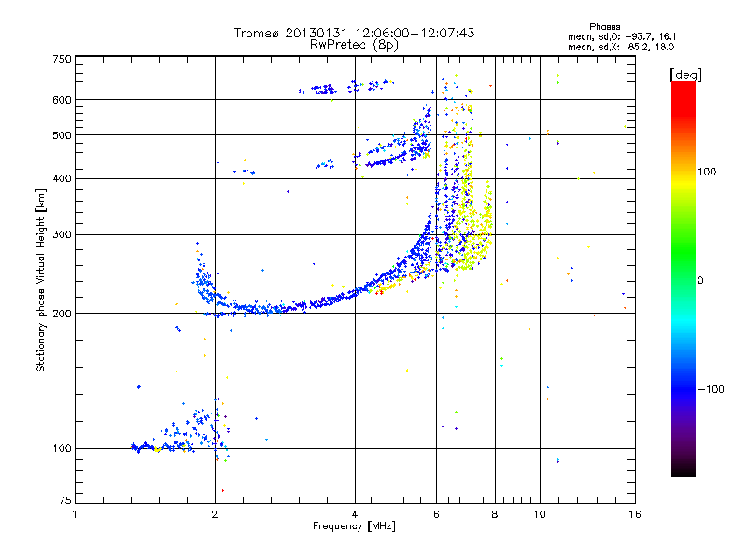Click the x-axis tick label '2'
The width and height of the screenshot is (747, 560).
click(215, 514)
